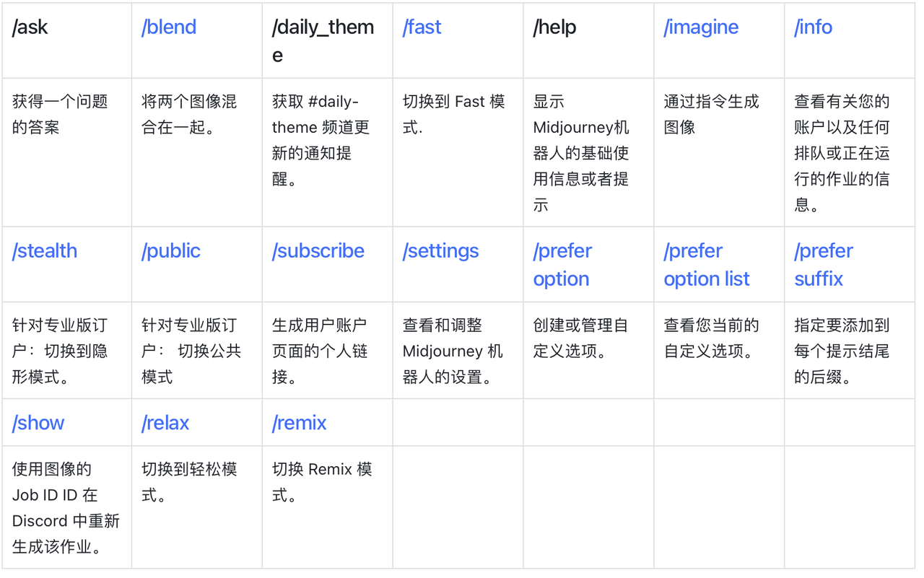Click the Midjourney bot help description cell
Screen dimensions: 924x578
589,152
